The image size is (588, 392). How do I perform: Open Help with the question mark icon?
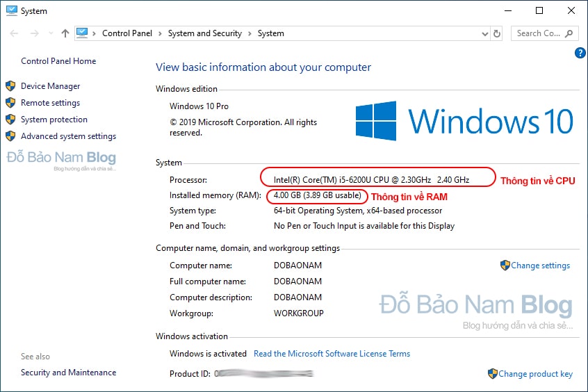(580, 53)
